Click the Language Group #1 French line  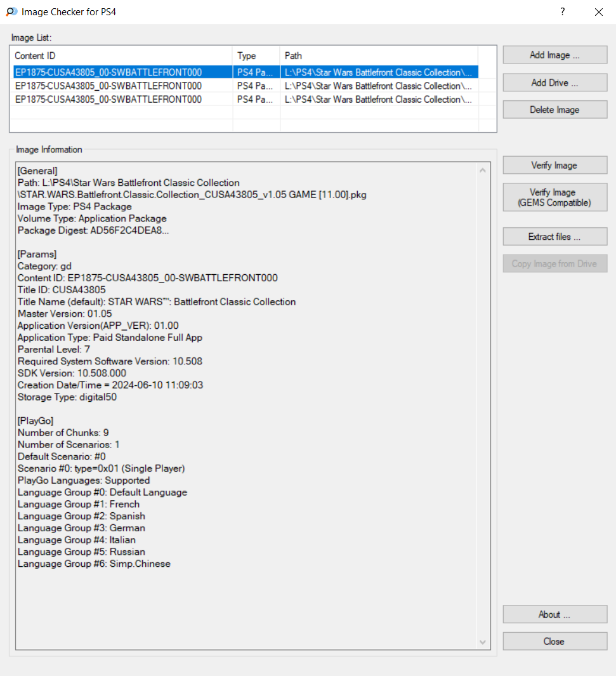click(79, 505)
